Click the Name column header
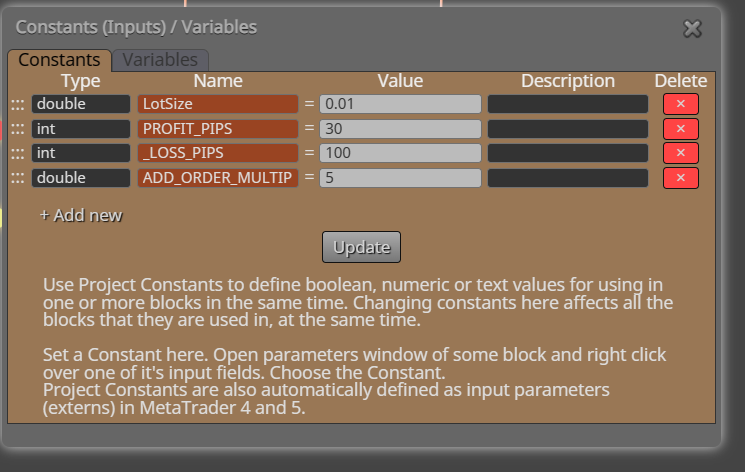Viewport: 745px width, 472px height. tap(218, 81)
